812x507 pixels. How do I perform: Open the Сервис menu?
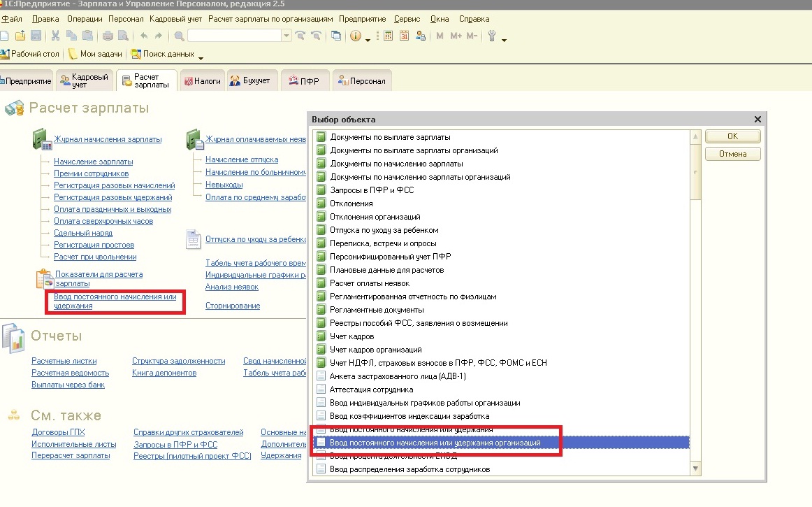[407, 19]
